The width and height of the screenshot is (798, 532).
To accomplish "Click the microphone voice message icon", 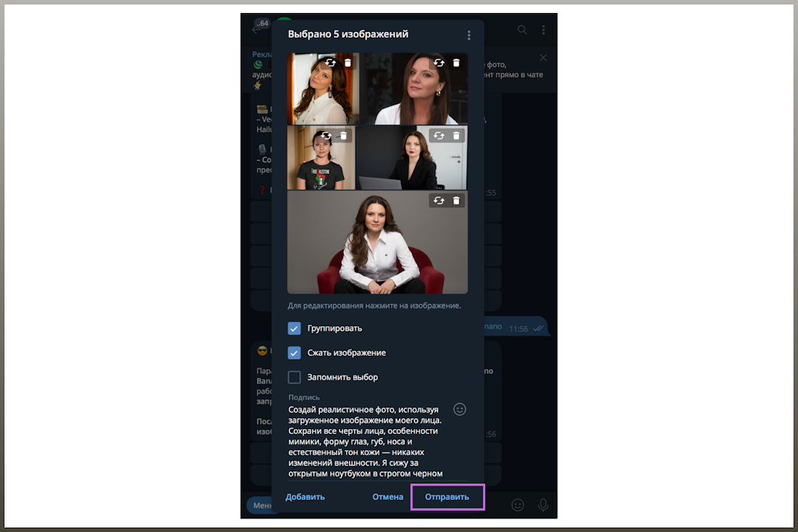I will tap(543, 505).
